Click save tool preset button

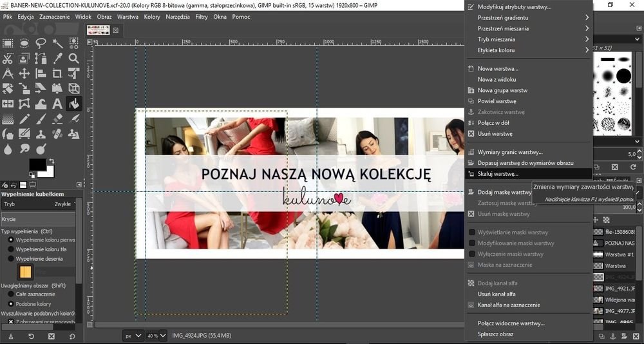pyautogui.click(x=11, y=336)
